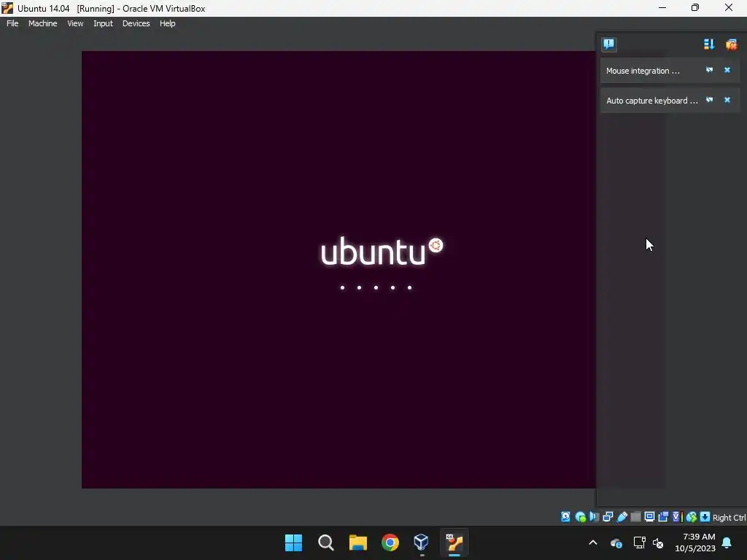This screenshot has width=747, height=560.
Task: Expand the Mouse integration notification text
Action: (x=643, y=71)
